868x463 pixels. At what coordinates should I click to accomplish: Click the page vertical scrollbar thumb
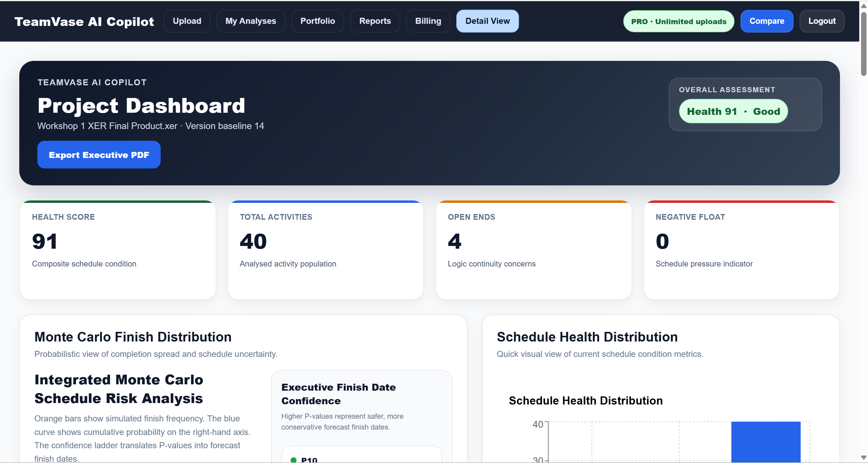coord(863,44)
